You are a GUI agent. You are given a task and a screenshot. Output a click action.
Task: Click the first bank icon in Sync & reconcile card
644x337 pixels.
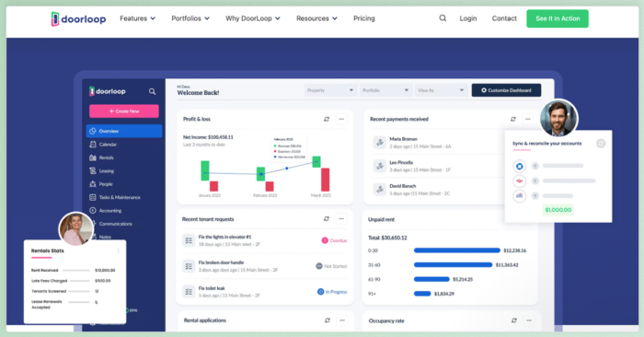click(520, 166)
